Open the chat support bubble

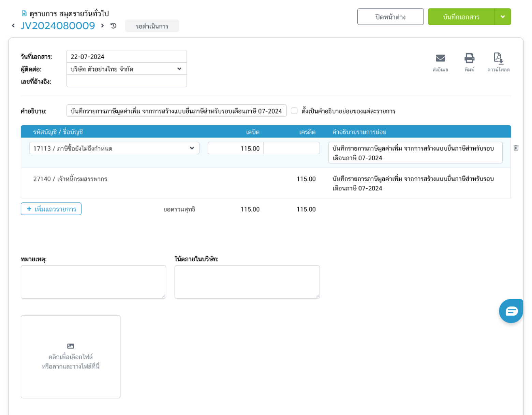[511, 311]
